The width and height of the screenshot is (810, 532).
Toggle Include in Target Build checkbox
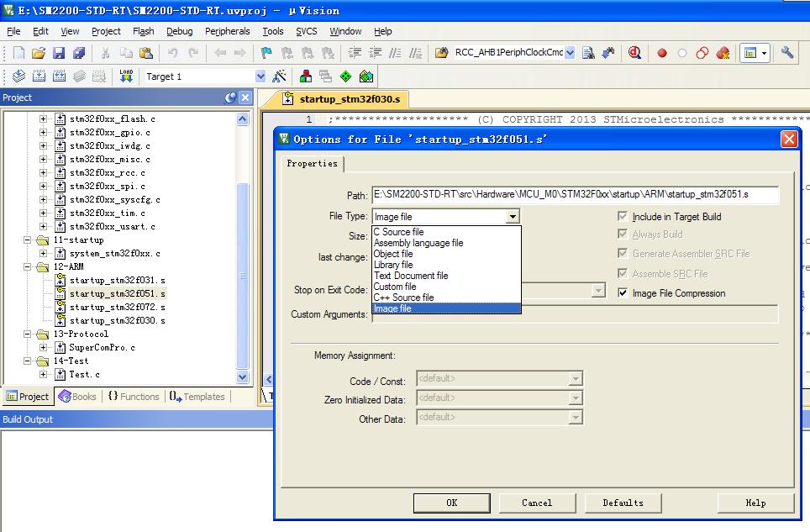tap(623, 217)
